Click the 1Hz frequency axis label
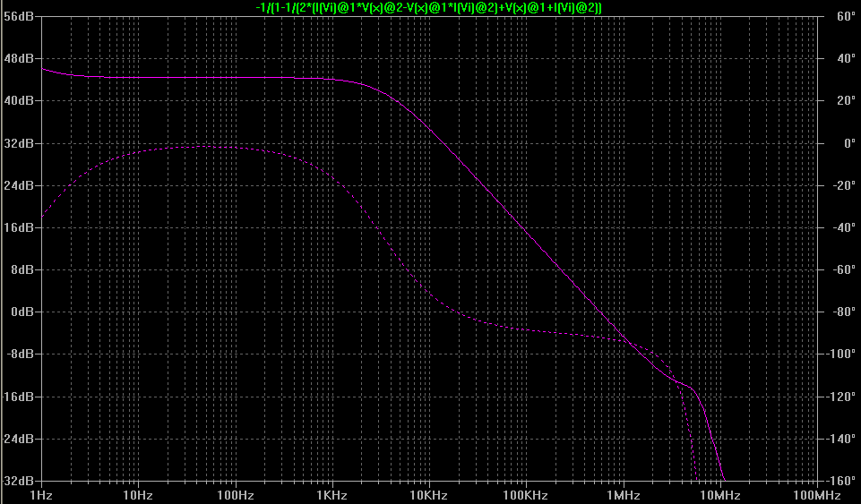The image size is (861, 504). [40, 495]
